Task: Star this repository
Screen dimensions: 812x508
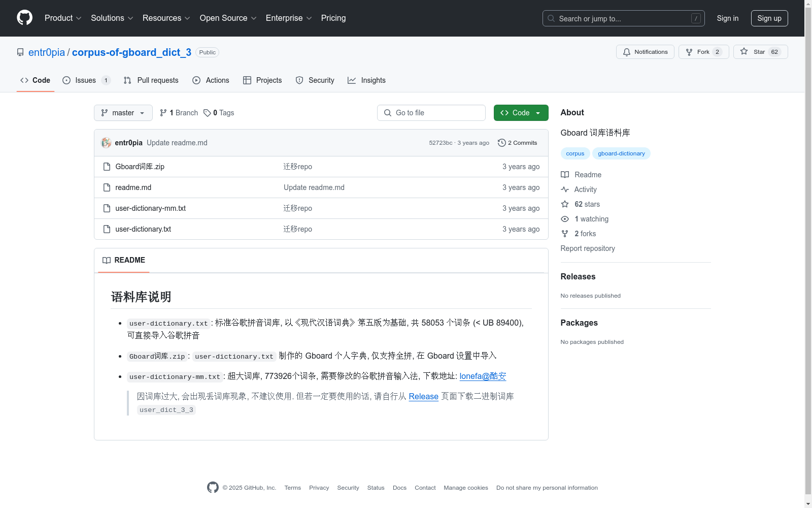Action: tap(760, 52)
